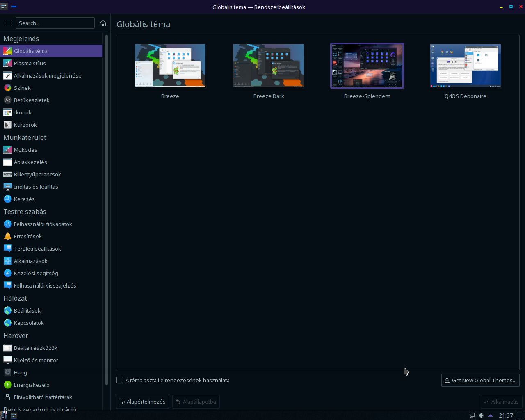Screen dimensions: 525x420
Task: Click the system tray volume icon
Action: [x=481, y=415]
